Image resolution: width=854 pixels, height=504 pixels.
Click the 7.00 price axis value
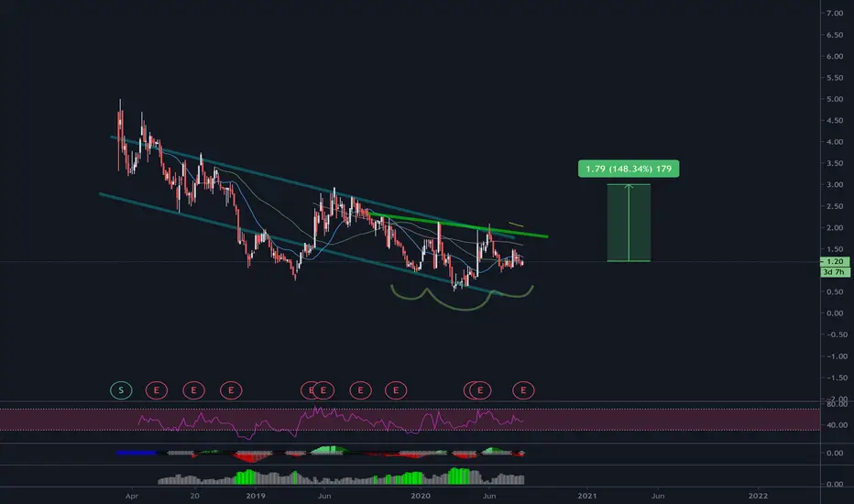(x=835, y=13)
